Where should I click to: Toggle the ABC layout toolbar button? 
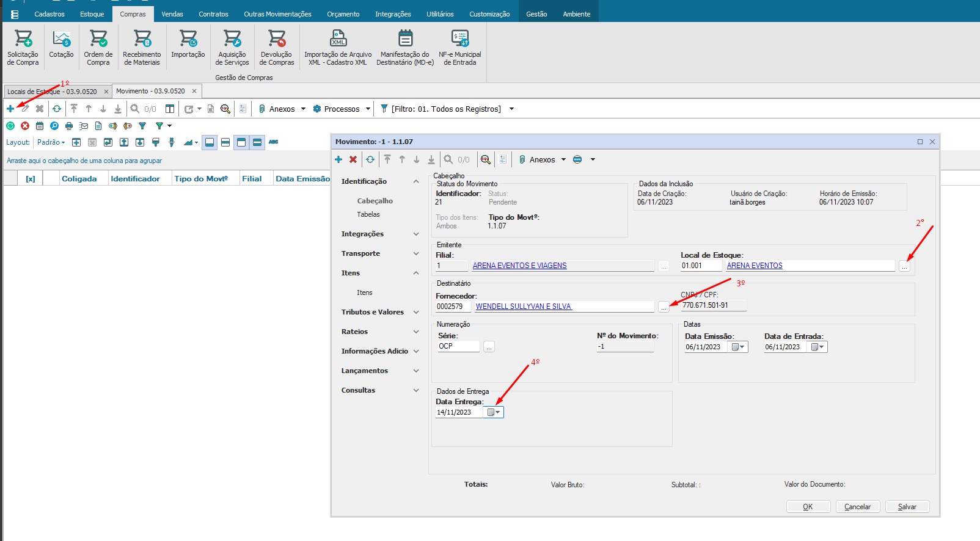pos(273,142)
